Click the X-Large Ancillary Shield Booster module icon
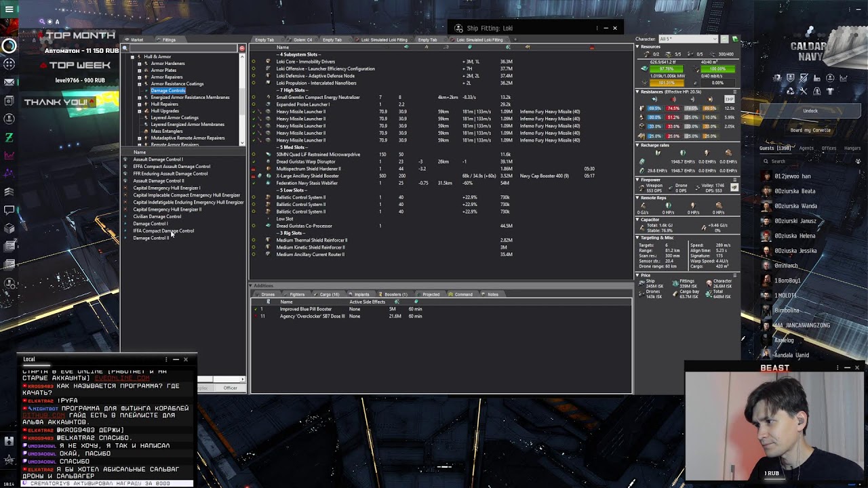This screenshot has width=868, height=488. click(269, 176)
